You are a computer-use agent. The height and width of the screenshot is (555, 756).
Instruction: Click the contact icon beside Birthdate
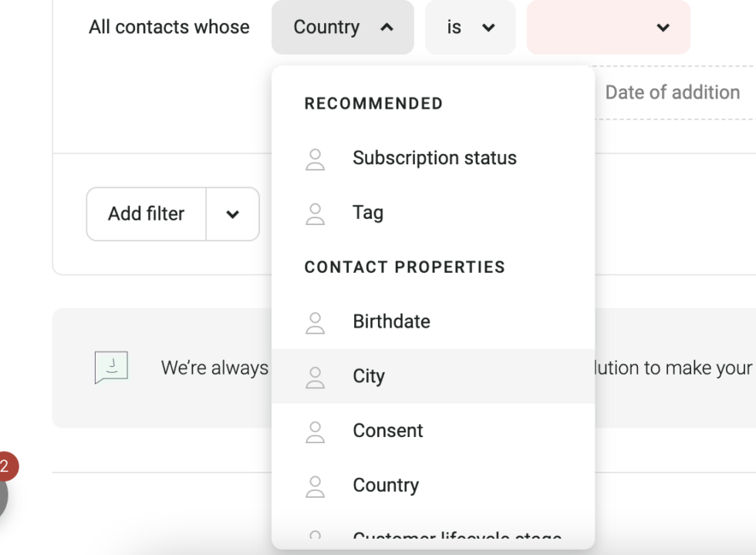[316, 322]
